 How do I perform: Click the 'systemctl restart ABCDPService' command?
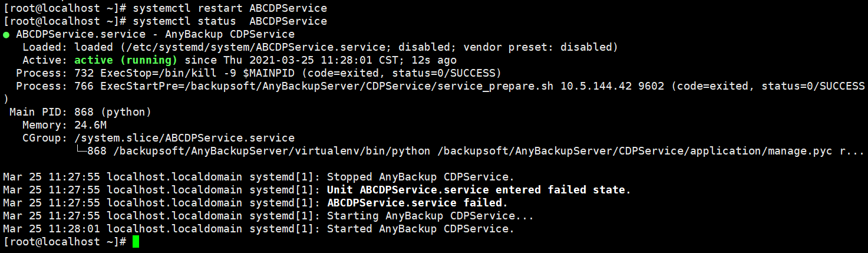coord(230,8)
